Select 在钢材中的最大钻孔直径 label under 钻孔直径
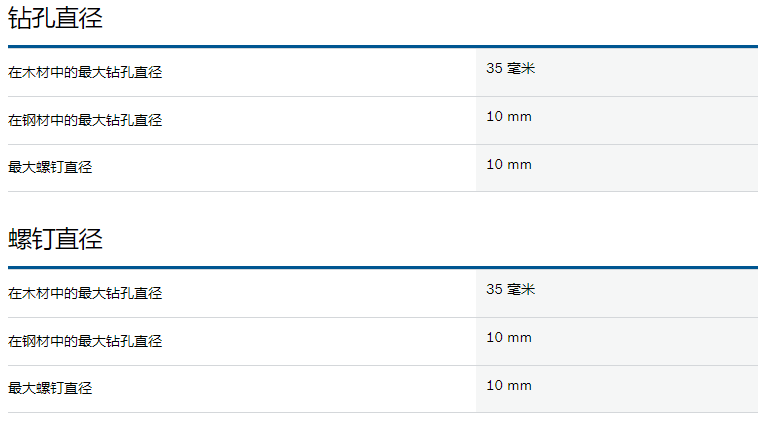The image size is (772, 434). pyautogui.click(x=85, y=120)
